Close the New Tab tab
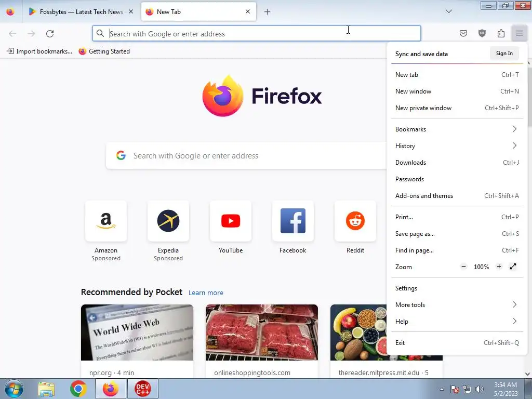The image size is (532, 399). coord(248,11)
